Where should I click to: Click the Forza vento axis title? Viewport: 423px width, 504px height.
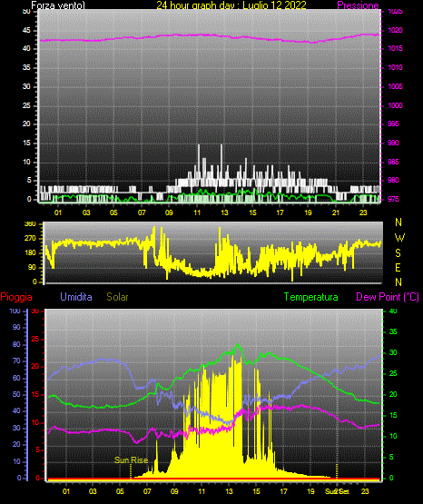click(58, 5)
